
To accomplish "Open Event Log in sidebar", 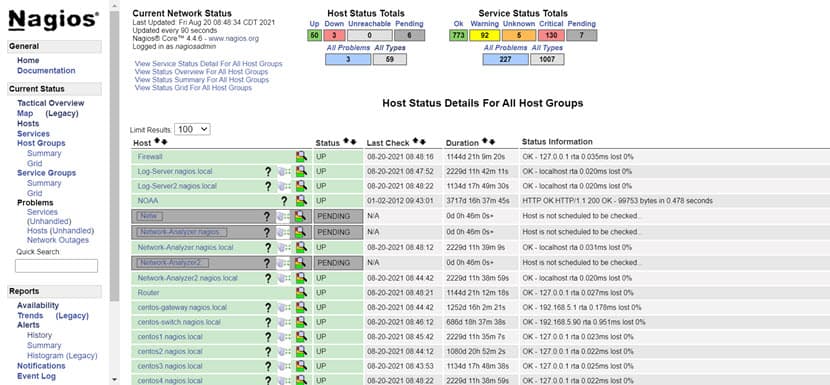I will coord(36,376).
